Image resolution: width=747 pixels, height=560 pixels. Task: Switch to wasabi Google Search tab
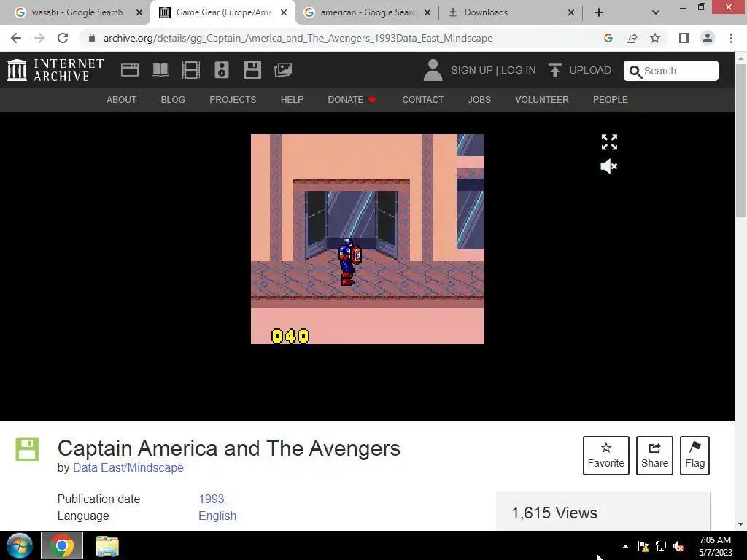76,12
